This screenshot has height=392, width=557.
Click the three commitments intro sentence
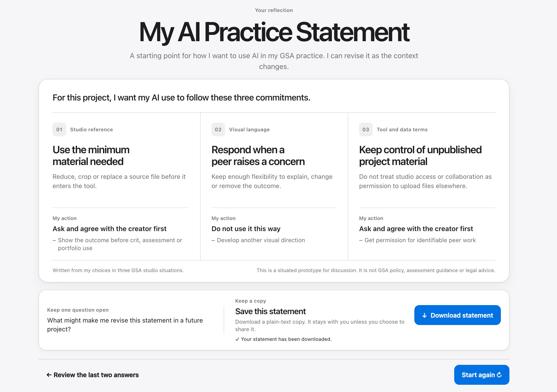pos(181,98)
